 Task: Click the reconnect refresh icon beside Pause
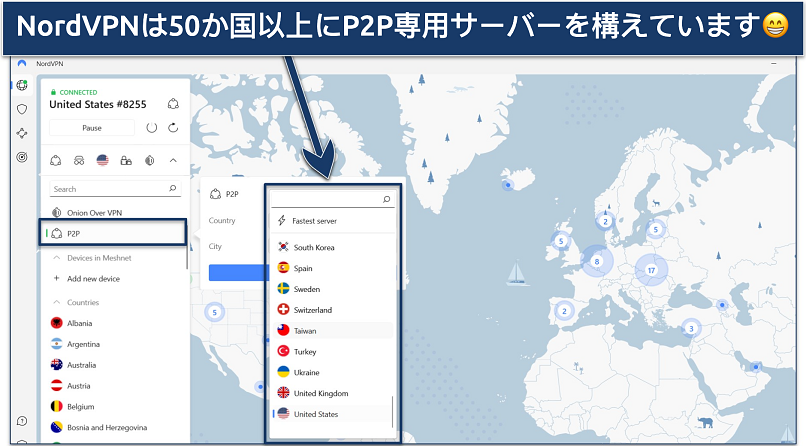(x=173, y=128)
